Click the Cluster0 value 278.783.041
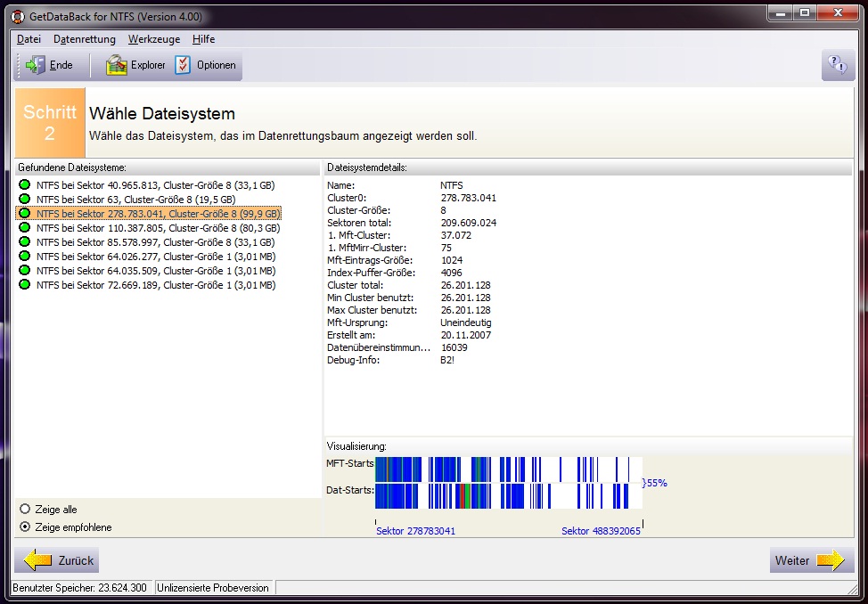 [469, 198]
